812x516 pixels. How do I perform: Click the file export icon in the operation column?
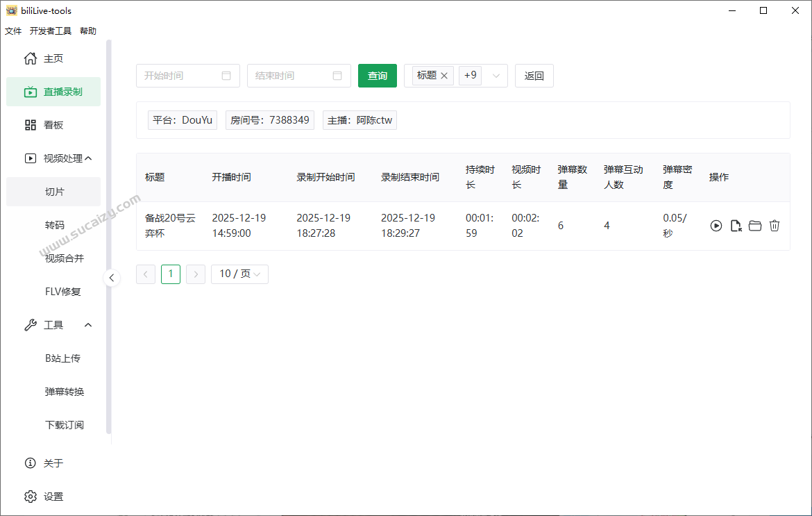tap(736, 225)
